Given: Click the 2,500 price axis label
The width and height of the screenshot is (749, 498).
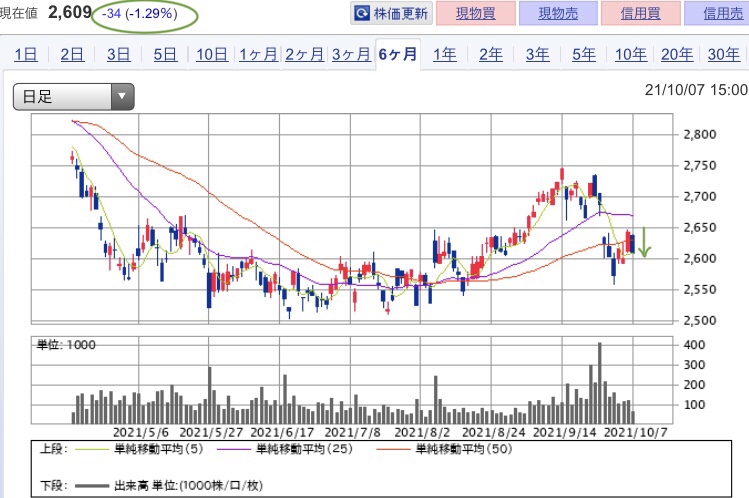Looking at the screenshot, I should point(700,320).
